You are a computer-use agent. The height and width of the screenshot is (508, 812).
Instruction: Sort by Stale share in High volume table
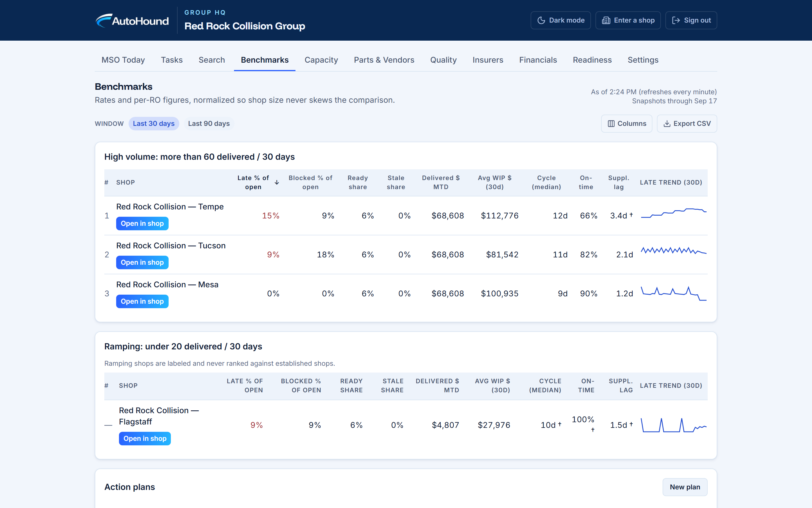tap(396, 182)
